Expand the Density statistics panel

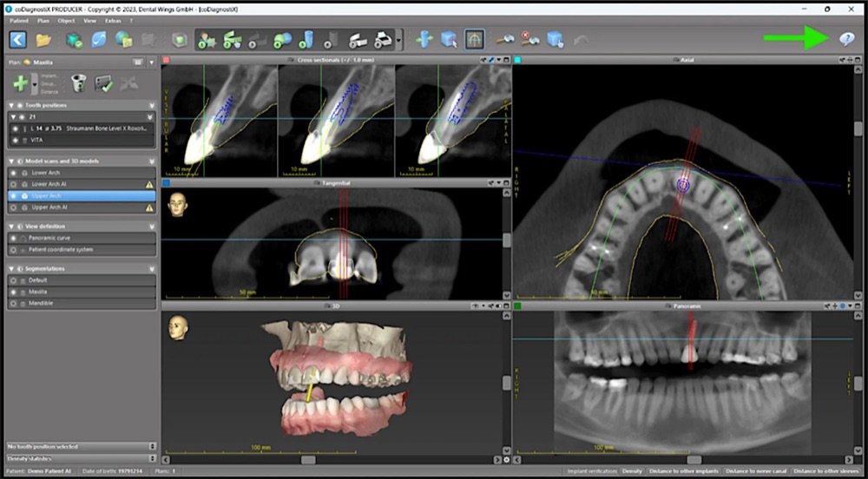coord(153,458)
